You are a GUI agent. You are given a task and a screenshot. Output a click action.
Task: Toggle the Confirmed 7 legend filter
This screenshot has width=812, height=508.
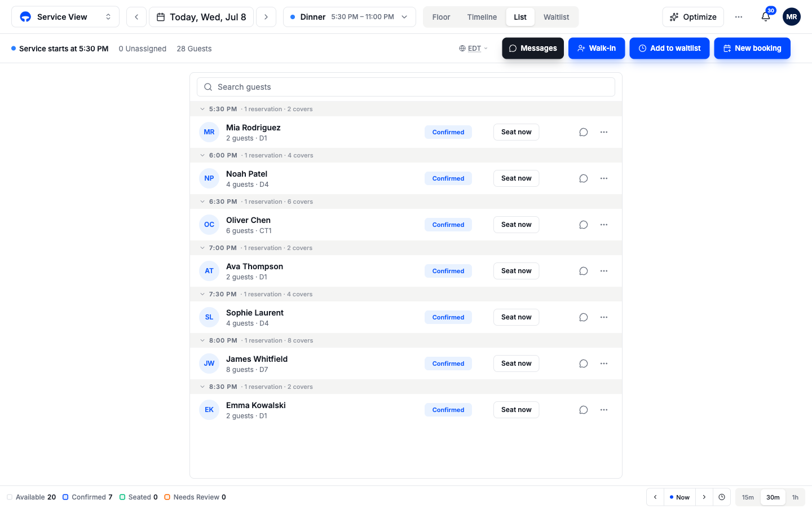87,497
